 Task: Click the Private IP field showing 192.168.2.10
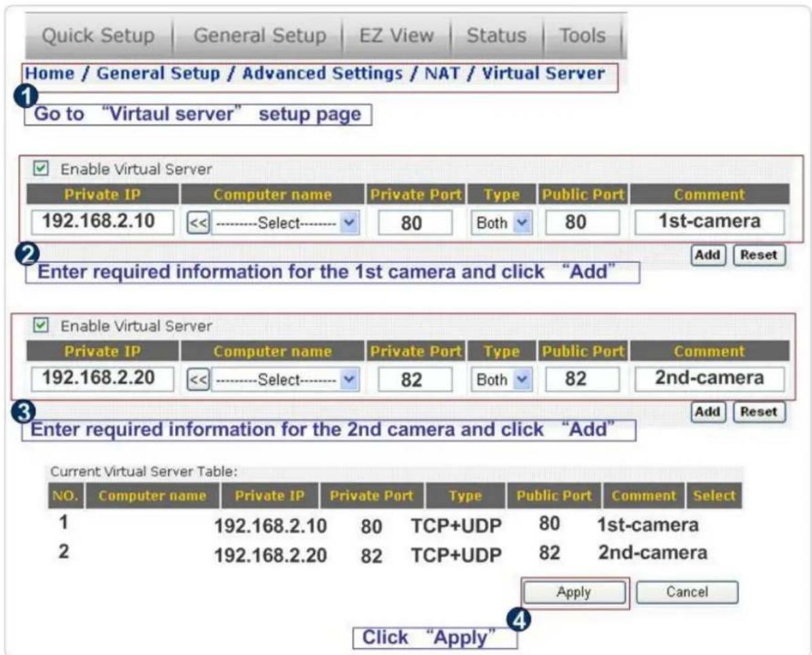coord(102,222)
